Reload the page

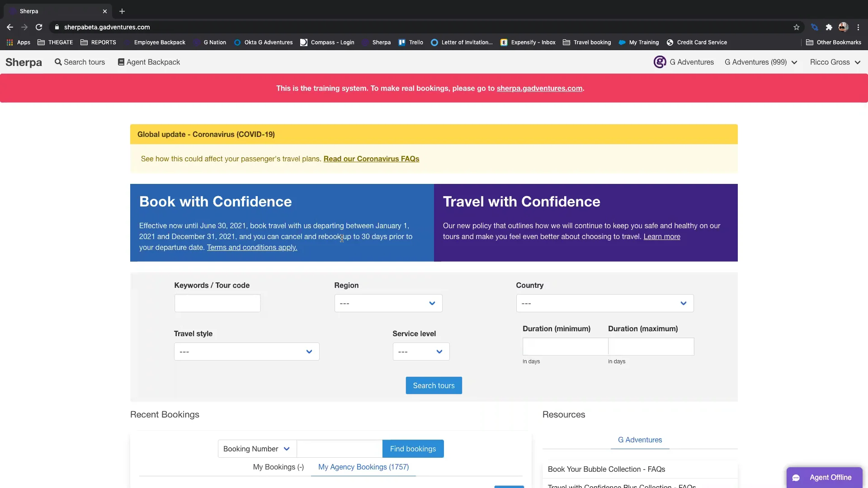[39, 27]
